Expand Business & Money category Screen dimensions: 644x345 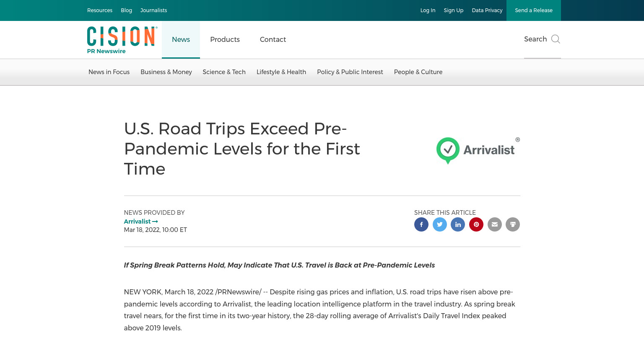166,72
